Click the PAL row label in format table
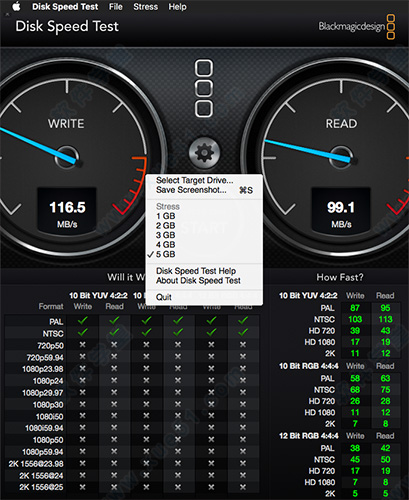This screenshot has height=500, width=409. [x=56, y=322]
